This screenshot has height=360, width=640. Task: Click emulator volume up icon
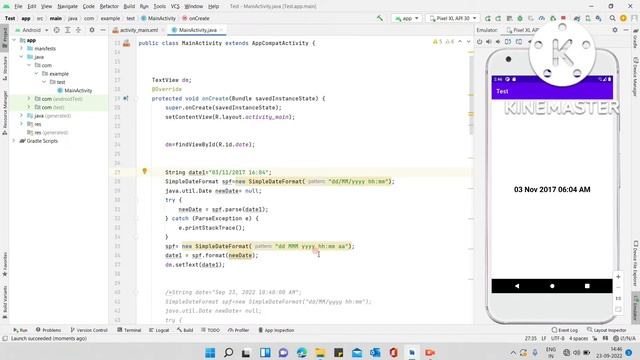(x=489, y=42)
